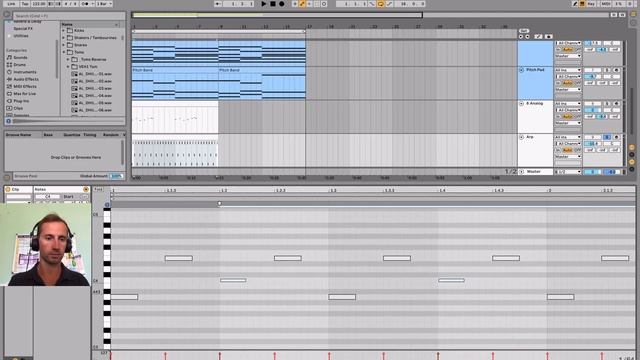Viewport: 640px width, 360px height.
Task: Adjust the Groove Pool Global Amount slider
Action: coord(117,176)
